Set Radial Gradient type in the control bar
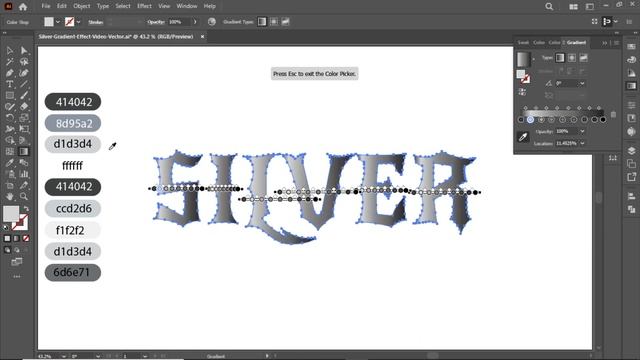The image size is (640, 360). pyautogui.click(x=274, y=22)
